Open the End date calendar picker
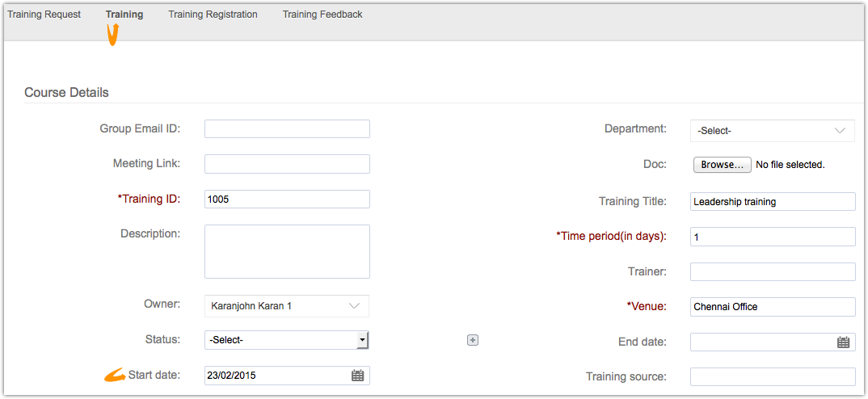868x399 pixels. (843, 342)
